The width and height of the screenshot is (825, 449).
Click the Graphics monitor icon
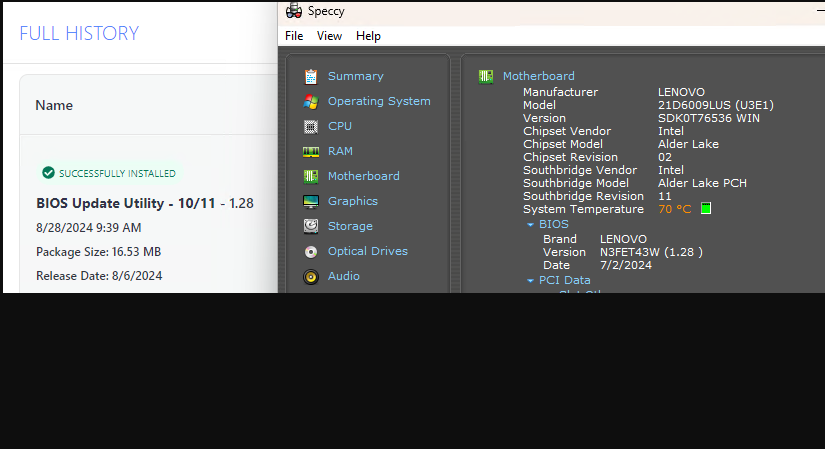pos(311,202)
